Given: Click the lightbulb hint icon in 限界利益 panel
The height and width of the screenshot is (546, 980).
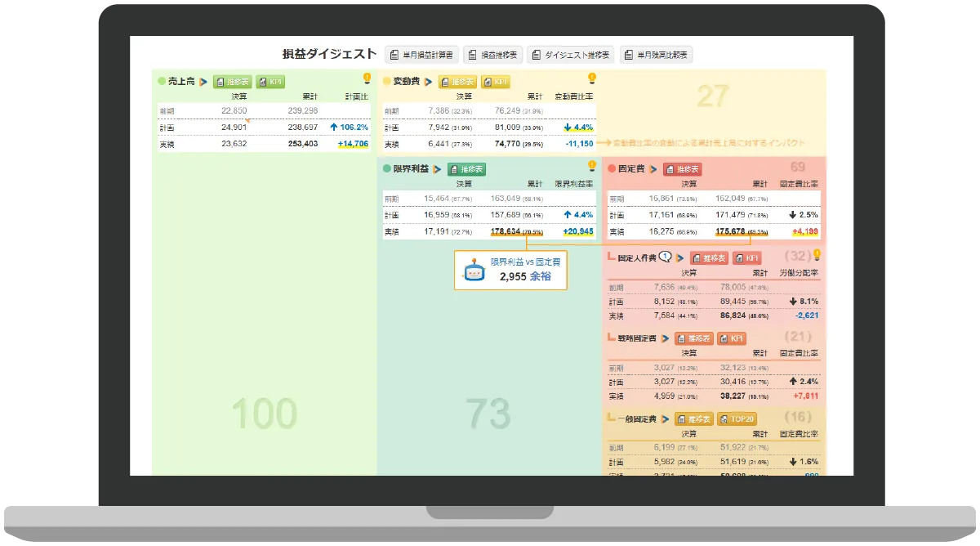Looking at the screenshot, I should (592, 167).
